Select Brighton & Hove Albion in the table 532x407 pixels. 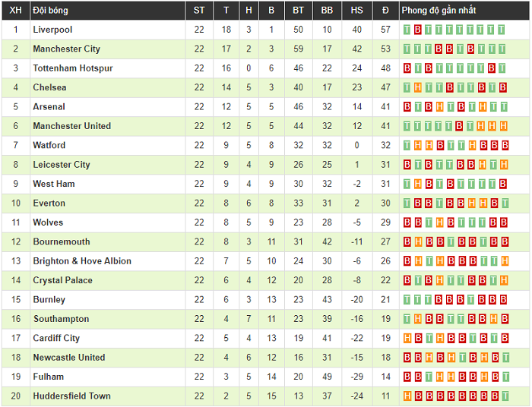tap(82, 261)
